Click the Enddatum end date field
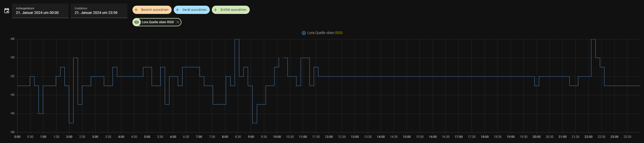Image resolution: width=644 pixels, height=143 pixels. click(99, 11)
